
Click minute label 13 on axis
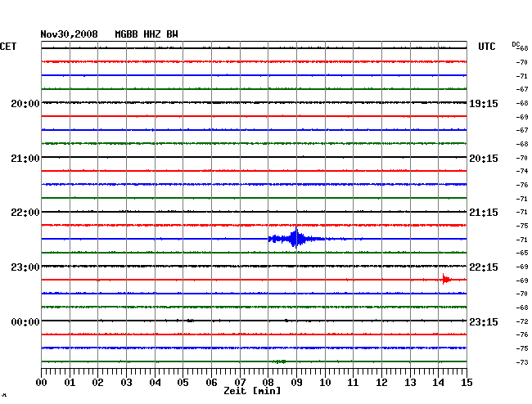pyautogui.click(x=410, y=382)
